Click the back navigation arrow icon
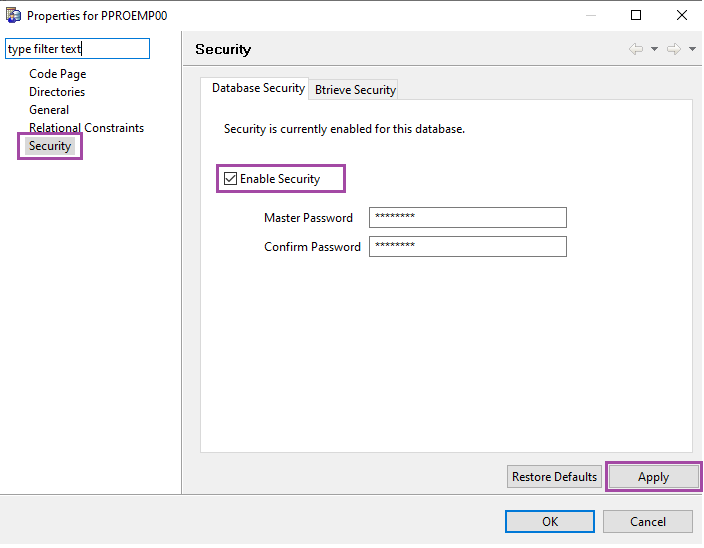The height and width of the screenshot is (548, 704). (x=636, y=49)
